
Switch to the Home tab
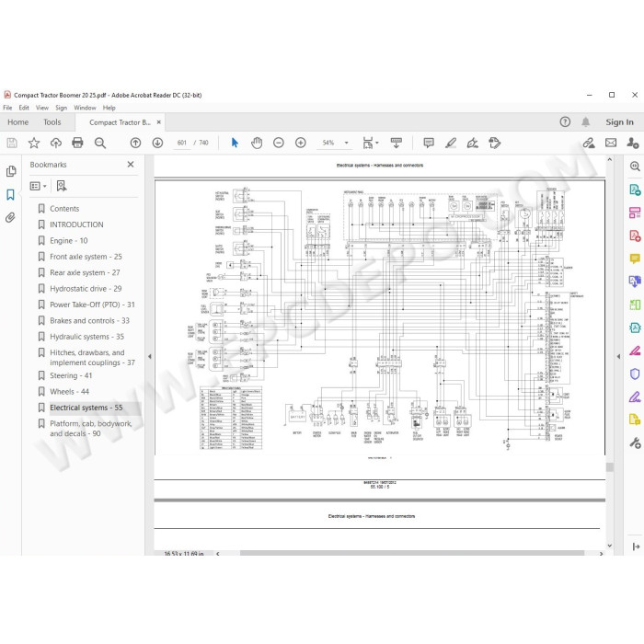[x=18, y=122]
